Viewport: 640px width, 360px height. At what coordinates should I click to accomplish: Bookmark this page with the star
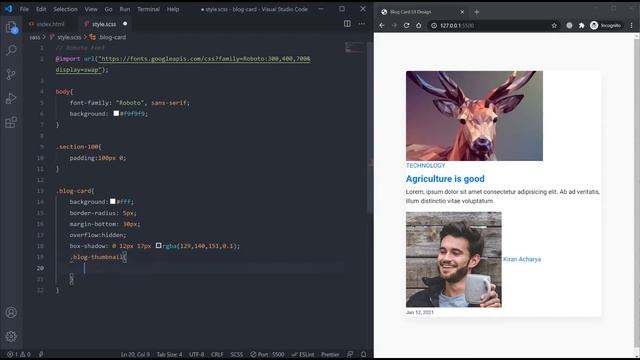pyautogui.click(x=554, y=25)
